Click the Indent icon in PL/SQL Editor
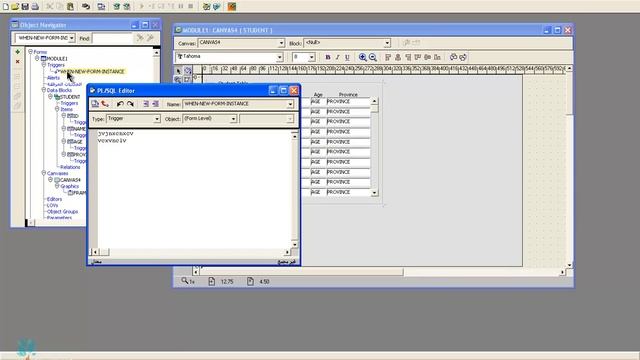640x360 pixels. [146, 104]
